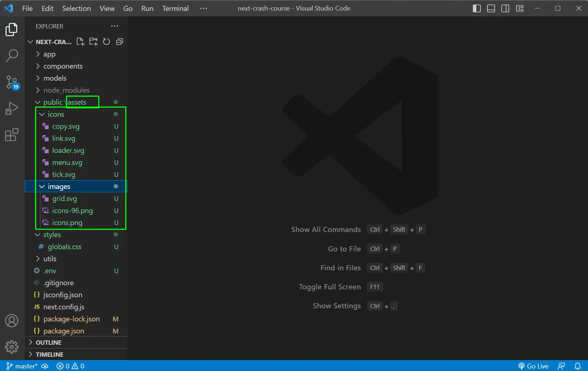Click the Synchronize Changes cloud icon
The height and width of the screenshot is (371, 588).
pyautogui.click(x=45, y=366)
